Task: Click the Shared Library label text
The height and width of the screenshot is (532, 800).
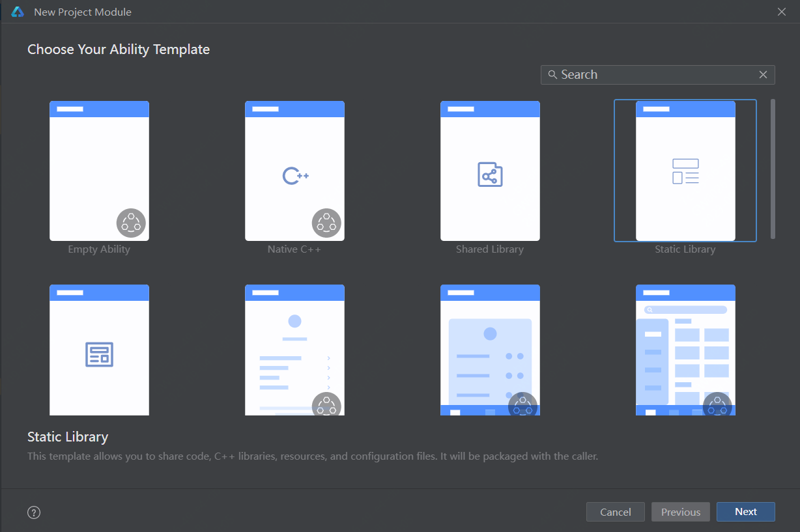Action: [x=490, y=249]
